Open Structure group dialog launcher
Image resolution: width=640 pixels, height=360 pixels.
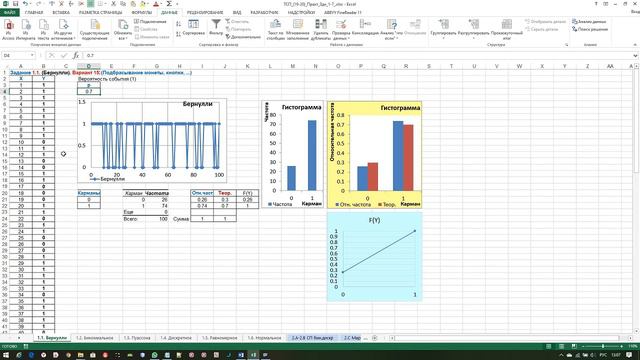point(567,44)
